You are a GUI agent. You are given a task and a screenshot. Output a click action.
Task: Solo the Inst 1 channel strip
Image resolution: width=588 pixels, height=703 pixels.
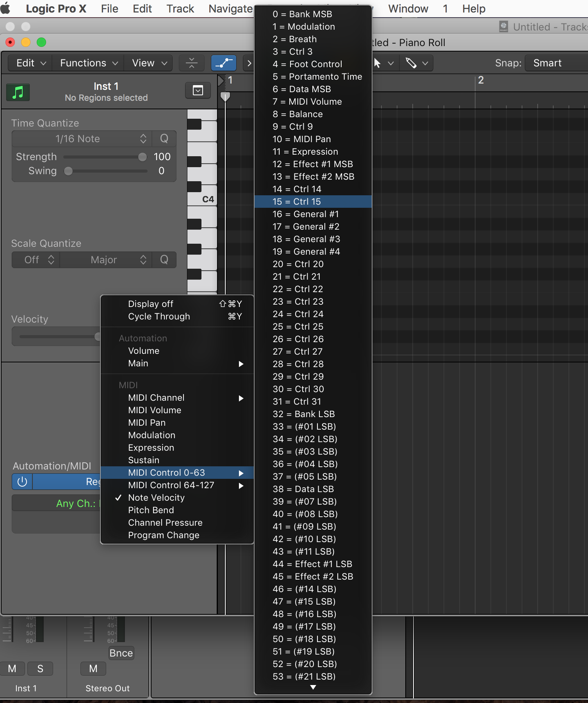(40, 669)
